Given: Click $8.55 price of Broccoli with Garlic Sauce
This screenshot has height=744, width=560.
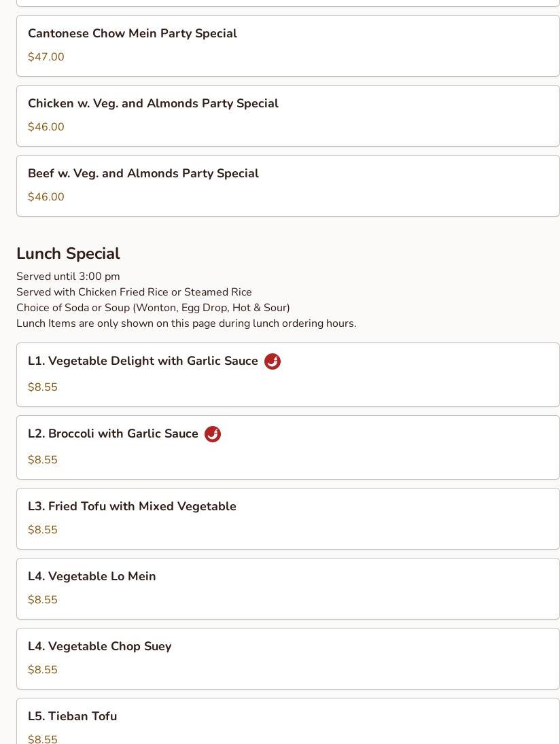Looking at the screenshot, I should pos(43,460).
